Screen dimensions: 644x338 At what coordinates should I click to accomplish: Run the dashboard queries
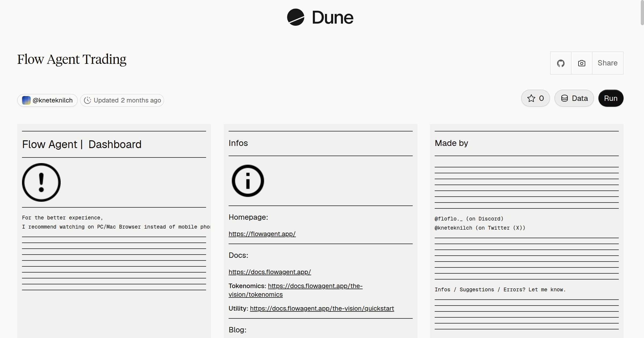tap(611, 98)
